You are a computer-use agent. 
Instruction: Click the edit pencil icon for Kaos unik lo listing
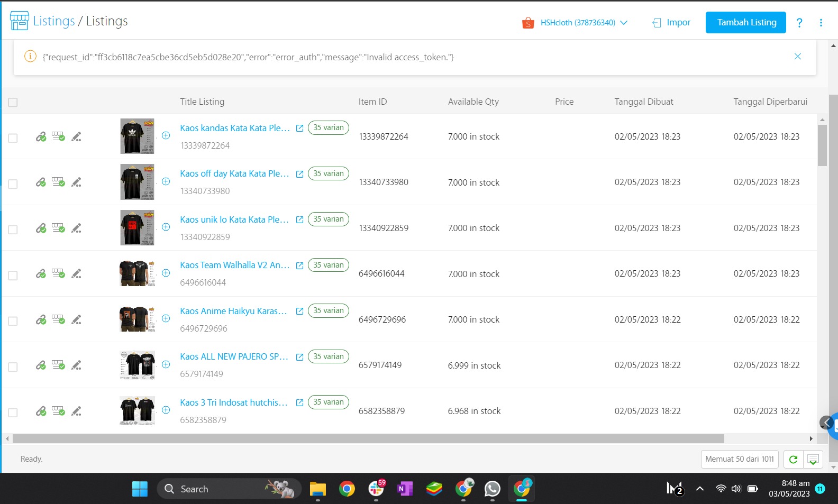(76, 228)
